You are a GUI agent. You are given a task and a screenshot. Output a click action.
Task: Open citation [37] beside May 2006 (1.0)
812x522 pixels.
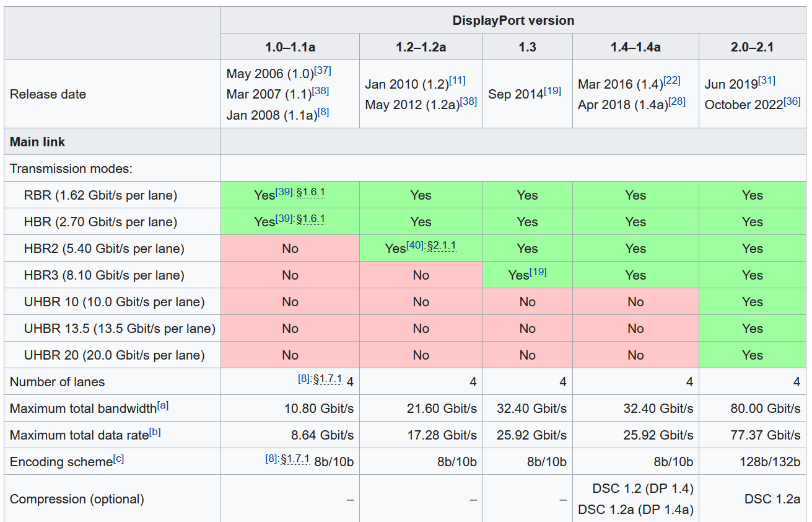(323, 70)
